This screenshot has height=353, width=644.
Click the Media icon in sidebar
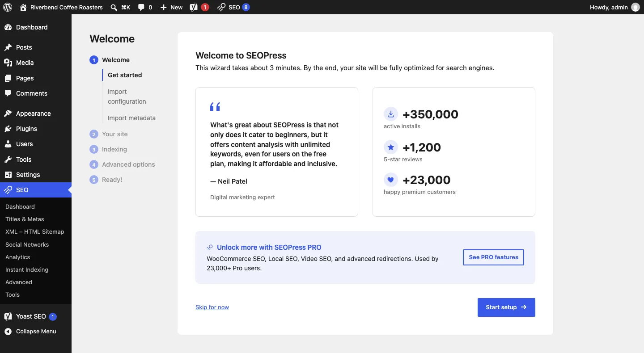[x=8, y=63]
